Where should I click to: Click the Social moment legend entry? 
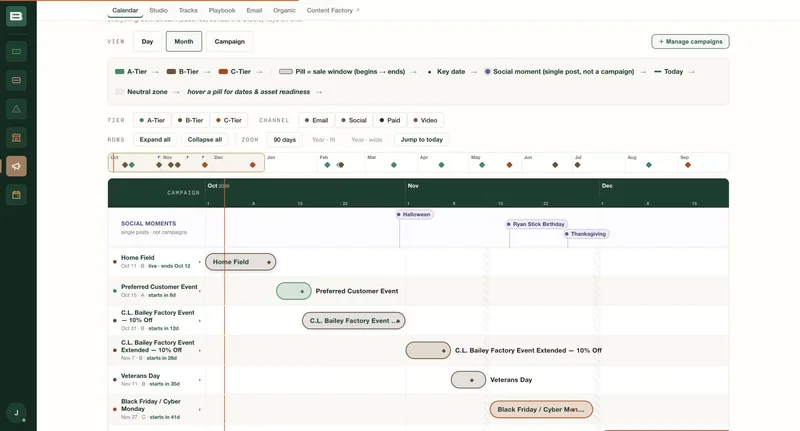click(559, 72)
